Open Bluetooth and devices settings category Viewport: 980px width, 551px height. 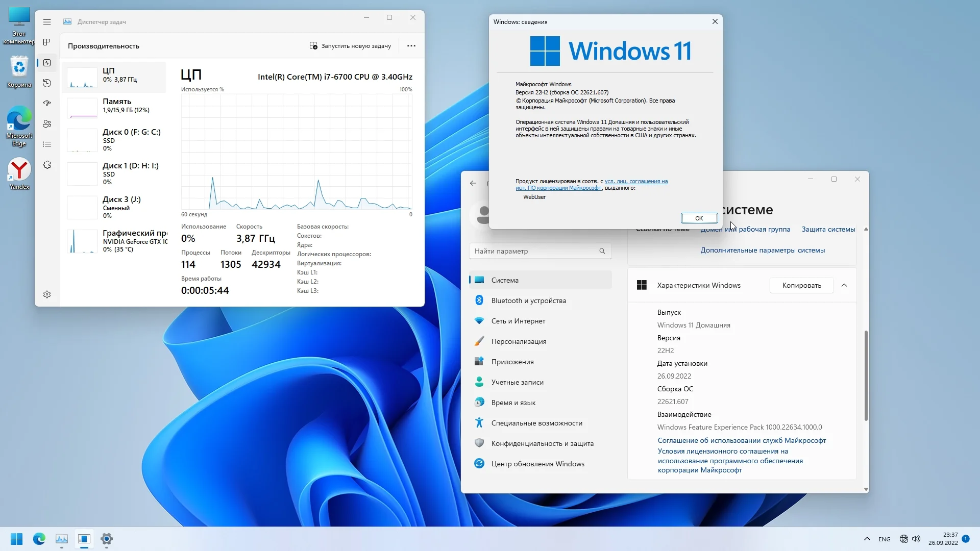528,300
